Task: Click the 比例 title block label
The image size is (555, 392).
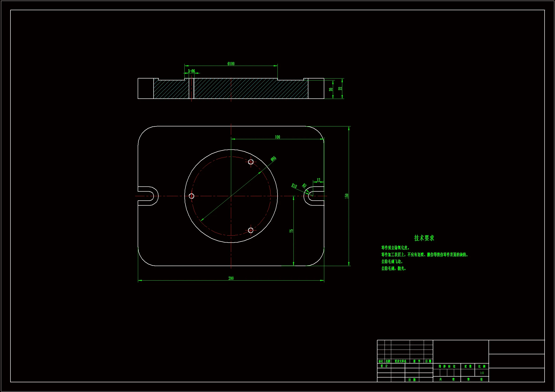Action: [482, 366]
